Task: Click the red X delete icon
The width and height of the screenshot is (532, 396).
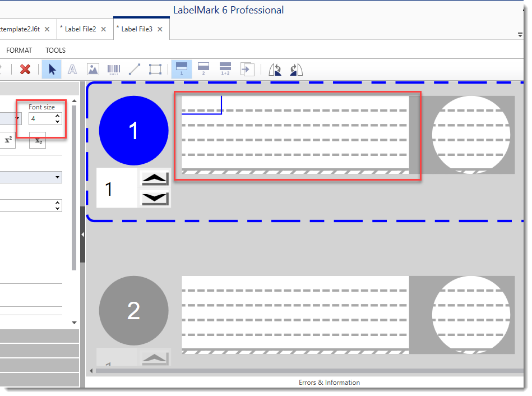Action: click(25, 69)
